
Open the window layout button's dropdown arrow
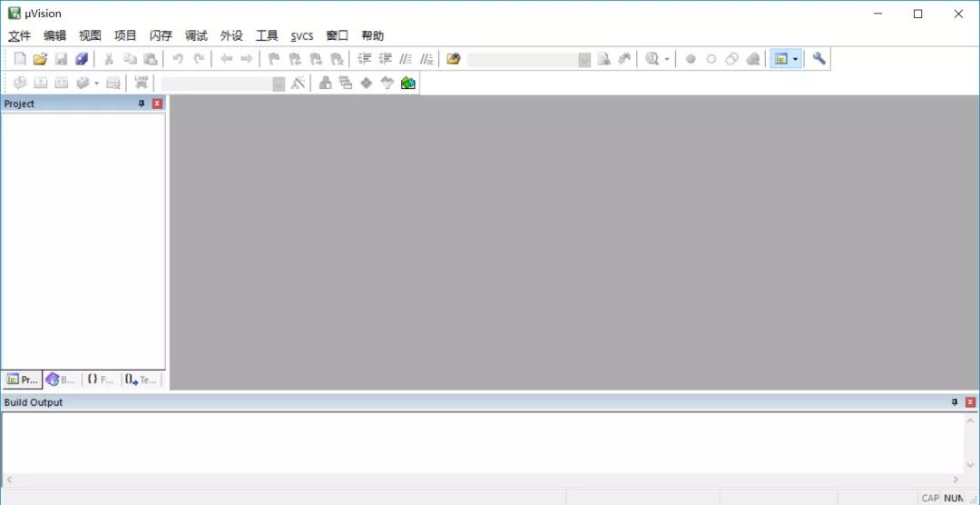[795, 59]
